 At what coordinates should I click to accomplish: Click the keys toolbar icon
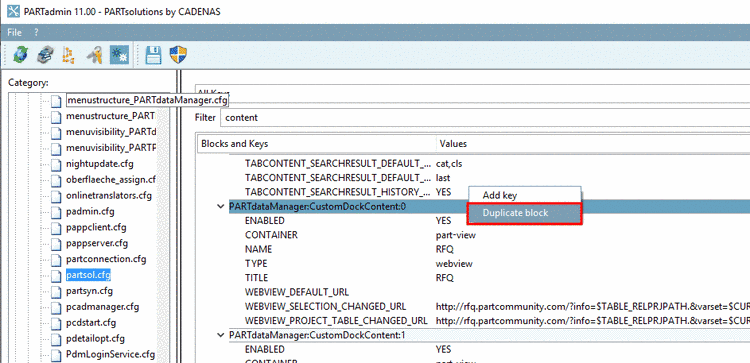(94, 55)
